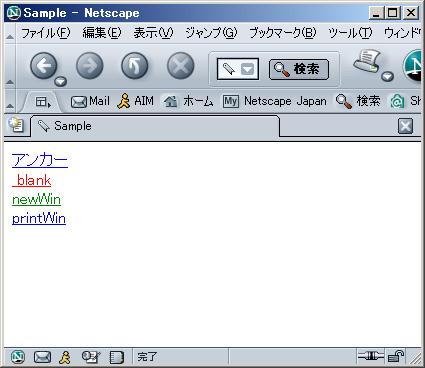Open My Netscape Japan bookmark

coord(275,101)
